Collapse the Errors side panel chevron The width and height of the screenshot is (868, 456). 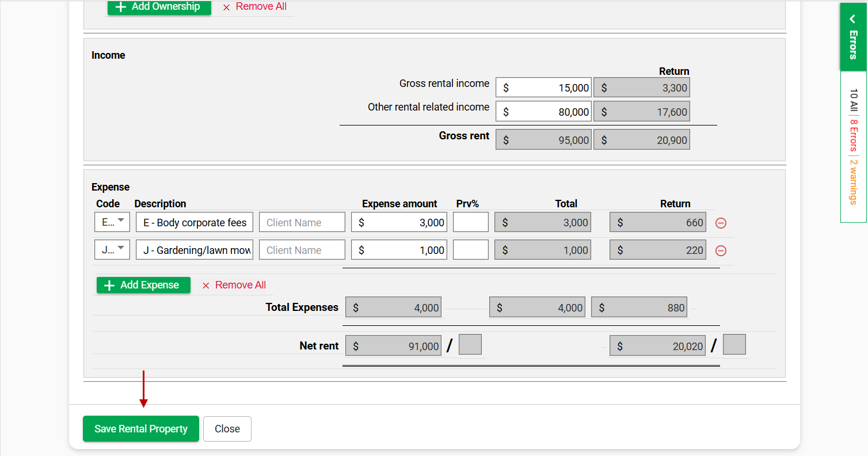click(853, 20)
